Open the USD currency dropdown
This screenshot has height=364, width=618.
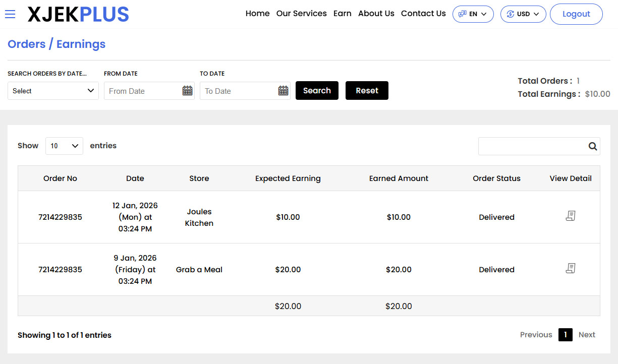point(536,14)
